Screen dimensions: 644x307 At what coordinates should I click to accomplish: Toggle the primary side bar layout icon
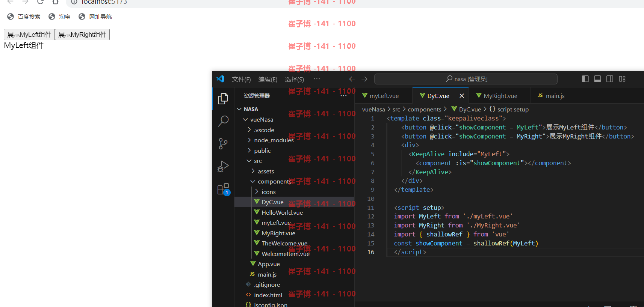point(585,79)
